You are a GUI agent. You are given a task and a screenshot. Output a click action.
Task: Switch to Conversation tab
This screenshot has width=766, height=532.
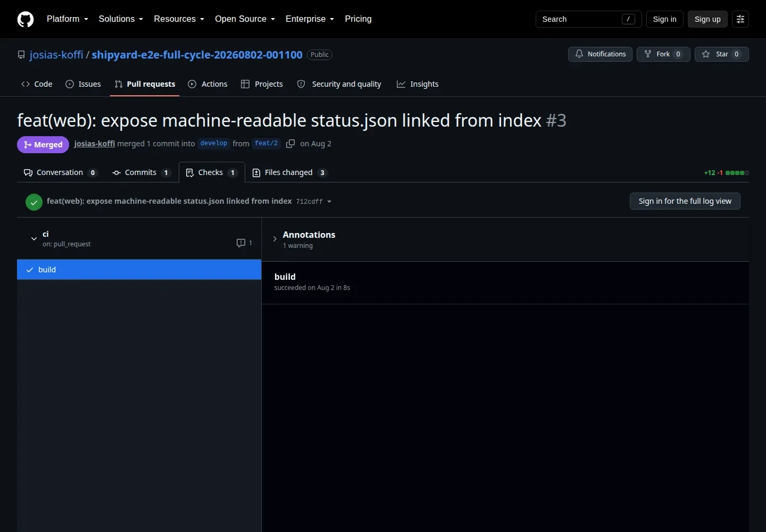click(60, 172)
